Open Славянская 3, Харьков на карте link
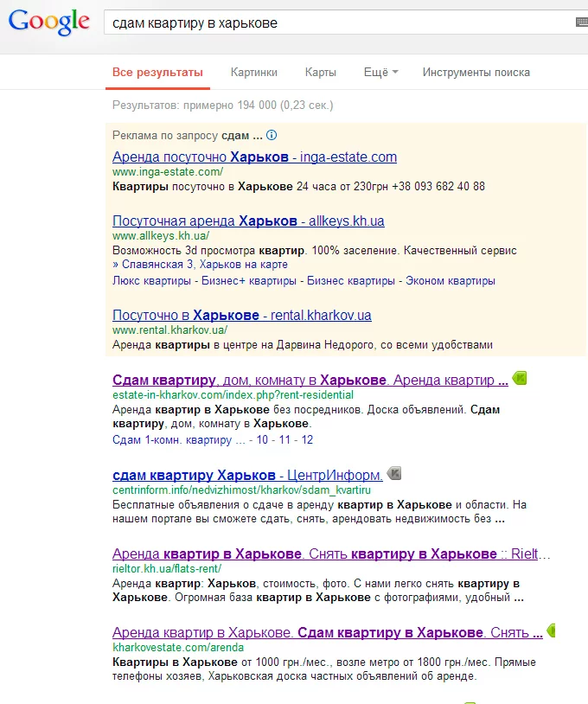Screen dimensions: 588x704 pyautogui.click(x=205, y=265)
